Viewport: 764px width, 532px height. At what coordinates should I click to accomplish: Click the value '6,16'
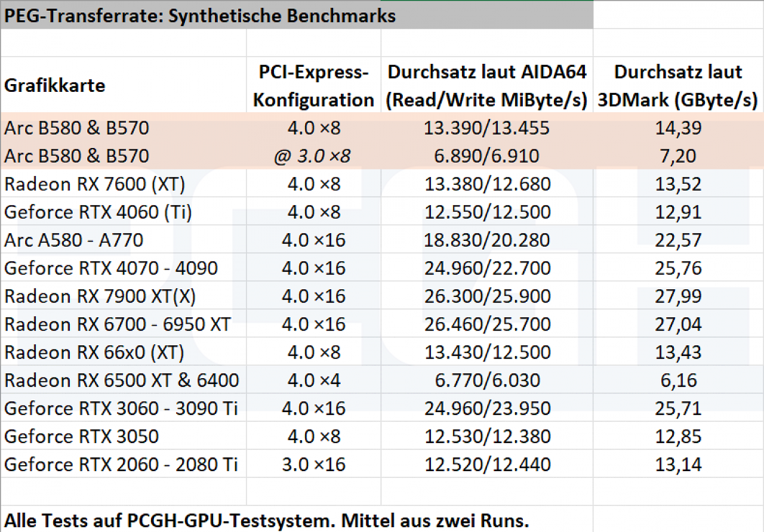pyautogui.click(x=678, y=379)
